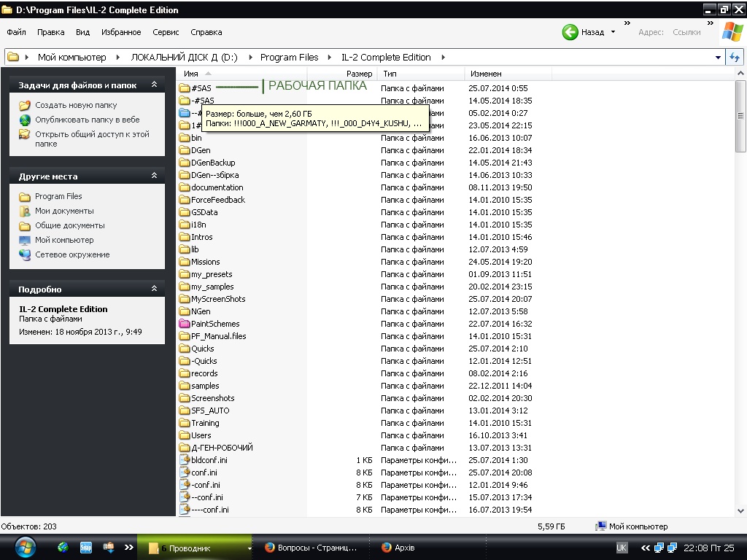Image resolution: width=747 pixels, height=560 pixels.
Task: Expand quick launch overflow chevron on taskbar
Action: coord(128,547)
